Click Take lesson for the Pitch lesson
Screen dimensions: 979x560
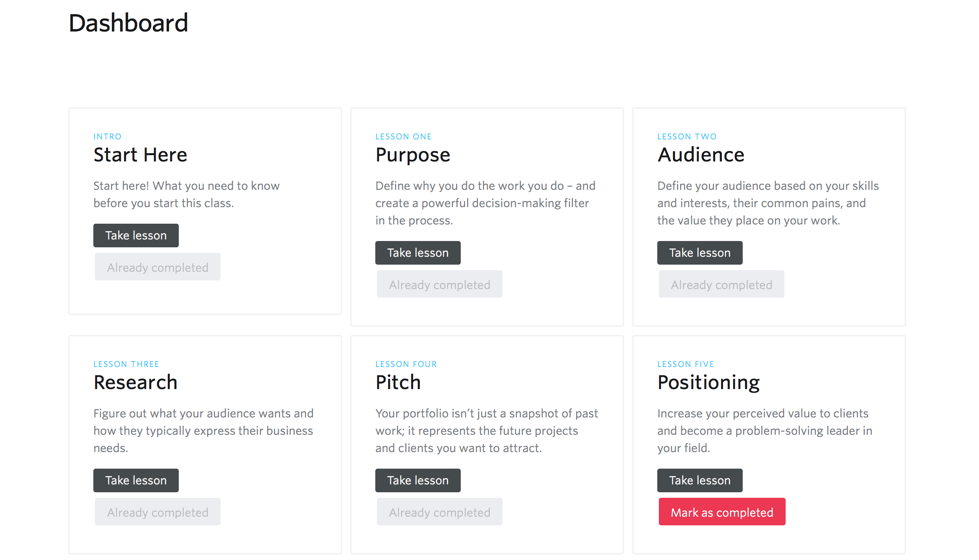click(418, 480)
